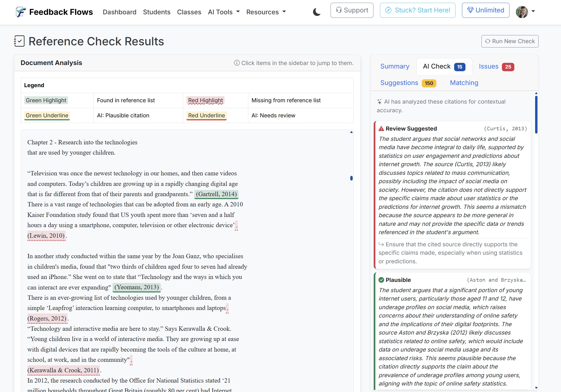Expand the AI Tools dropdown

(x=223, y=12)
